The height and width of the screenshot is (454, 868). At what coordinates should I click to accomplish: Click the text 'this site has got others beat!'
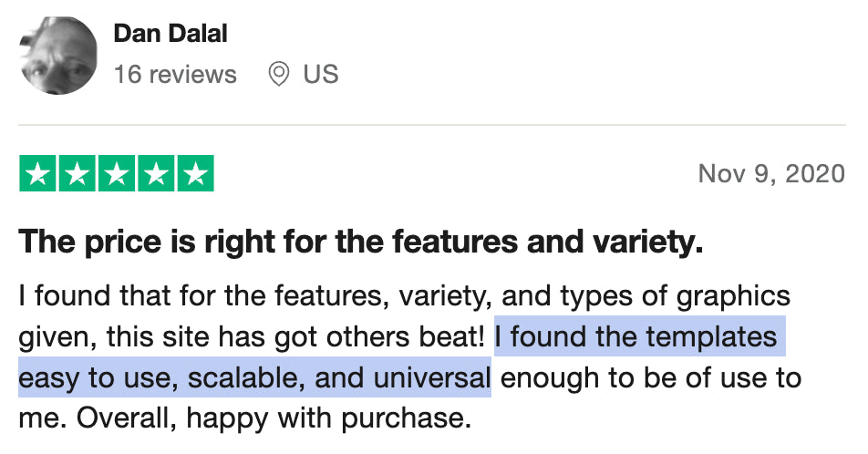coord(296,336)
